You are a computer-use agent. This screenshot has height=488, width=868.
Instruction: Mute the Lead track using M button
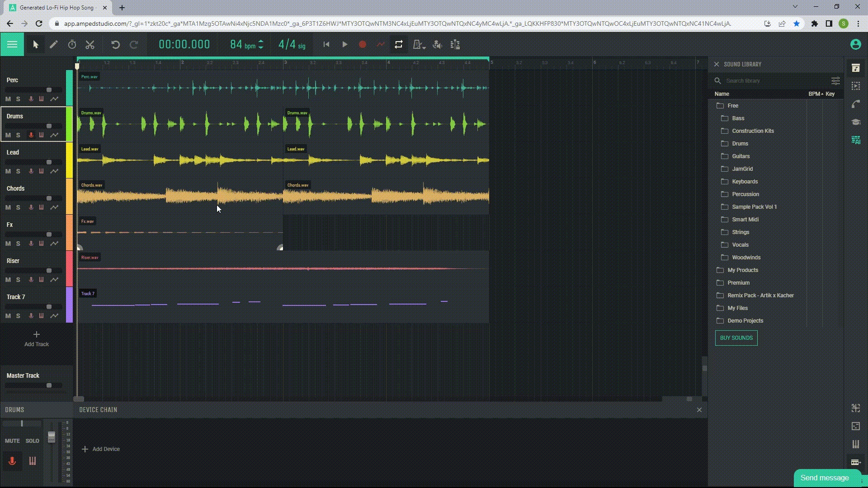8,171
